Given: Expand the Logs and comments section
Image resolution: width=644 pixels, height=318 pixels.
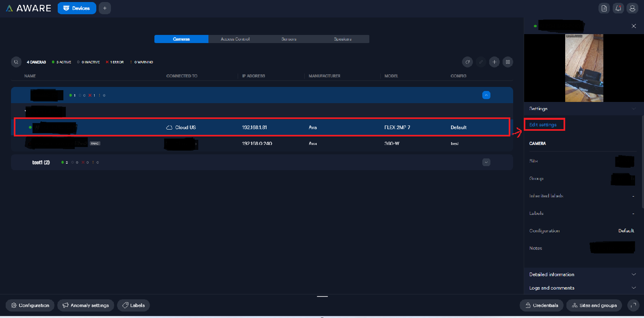Looking at the screenshot, I should (633, 288).
